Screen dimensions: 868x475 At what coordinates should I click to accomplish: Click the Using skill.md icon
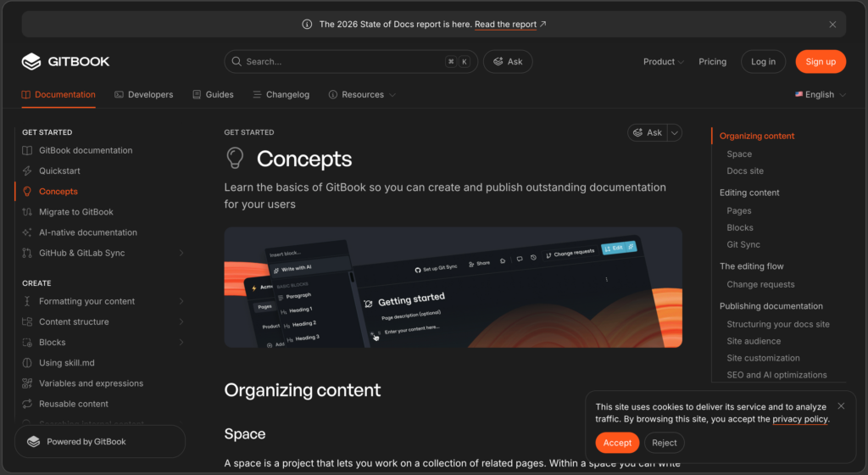pos(27,363)
